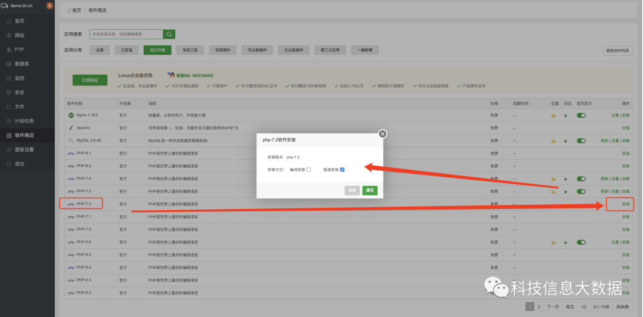Image resolution: width=644 pixels, height=317 pixels.
Task: Check the 编译安装 checkbox
Action: (x=309, y=170)
